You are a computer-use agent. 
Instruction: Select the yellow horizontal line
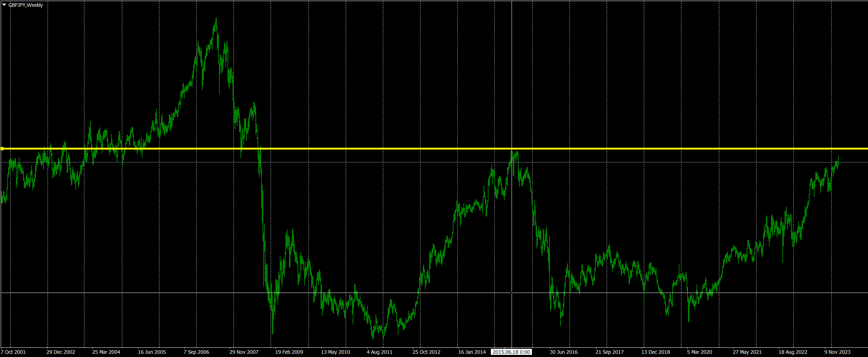click(434, 148)
